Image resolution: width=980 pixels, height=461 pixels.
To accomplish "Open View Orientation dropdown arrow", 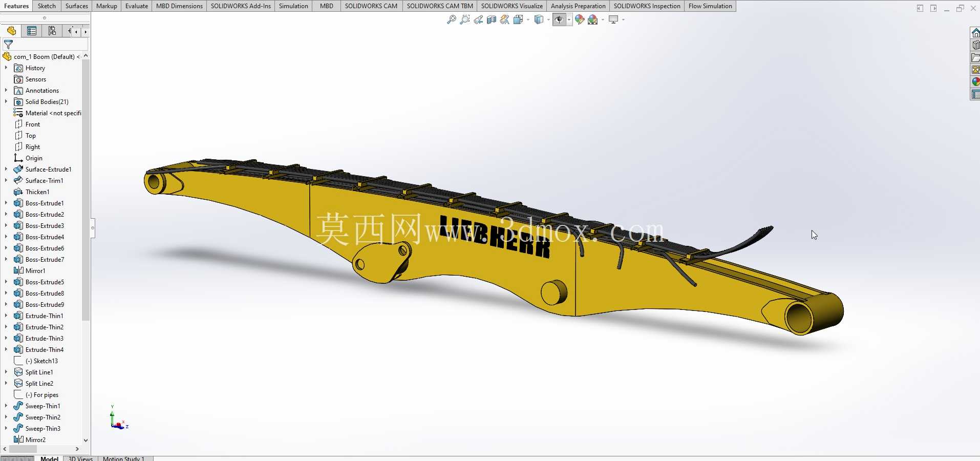I will click(528, 19).
